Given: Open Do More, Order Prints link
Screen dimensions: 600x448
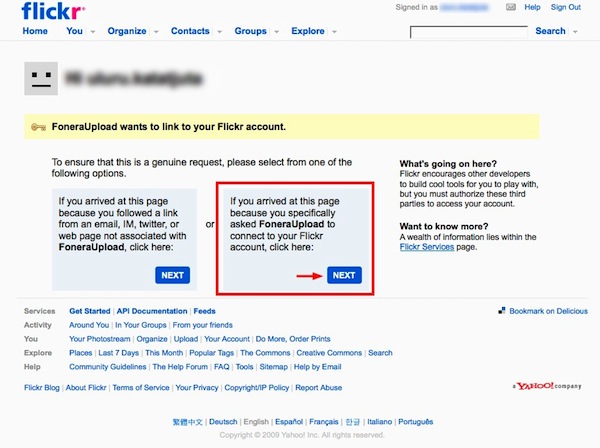Looking at the screenshot, I should coord(293,339).
